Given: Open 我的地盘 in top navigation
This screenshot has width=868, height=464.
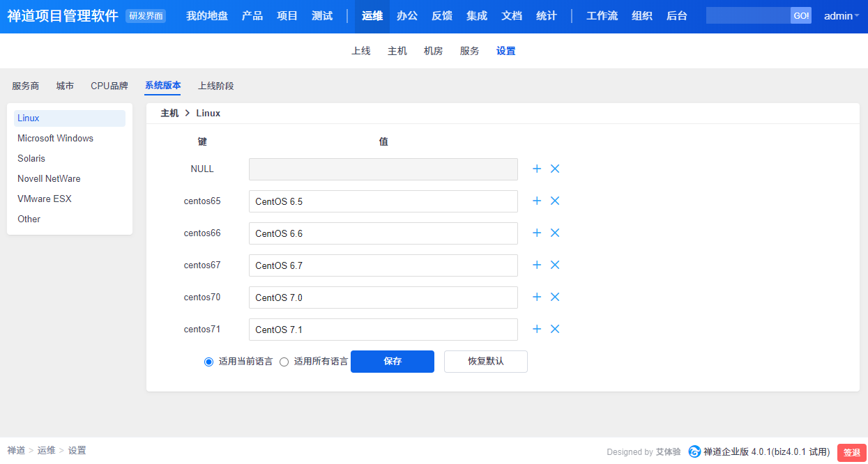Looking at the screenshot, I should click(x=207, y=16).
